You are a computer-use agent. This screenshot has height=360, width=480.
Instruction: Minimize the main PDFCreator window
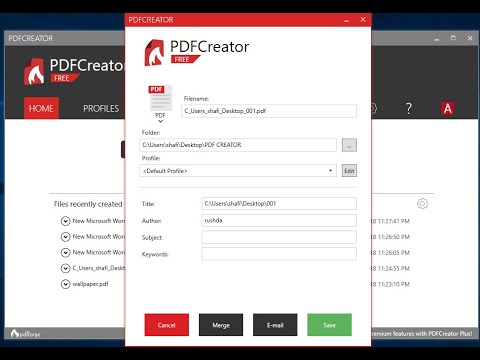[x=437, y=39]
